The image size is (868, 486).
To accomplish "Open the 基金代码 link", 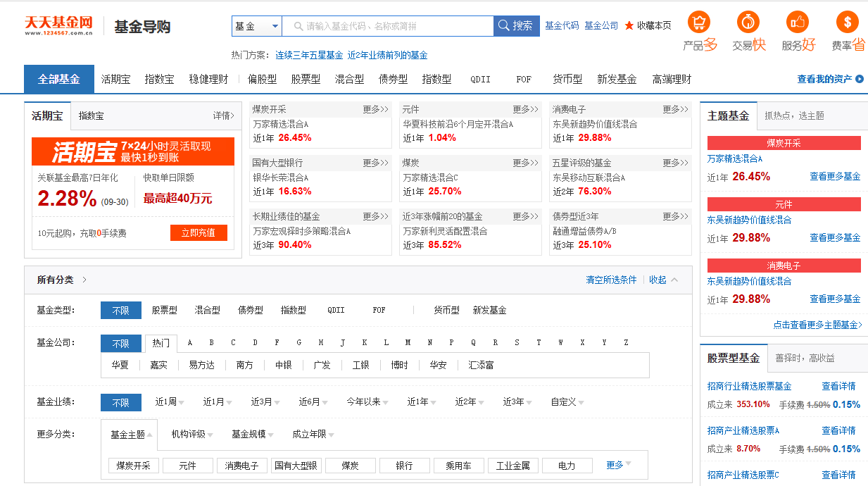I will [562, 25].
